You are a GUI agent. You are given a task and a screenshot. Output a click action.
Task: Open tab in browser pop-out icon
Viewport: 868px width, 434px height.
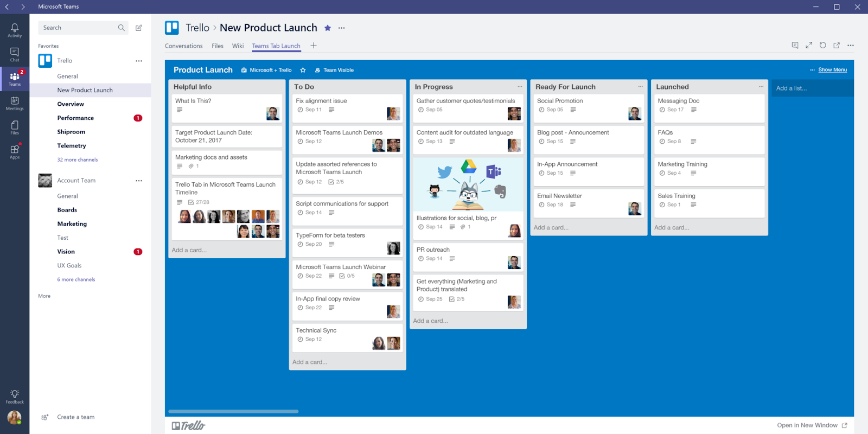click(x=837, y=46)
